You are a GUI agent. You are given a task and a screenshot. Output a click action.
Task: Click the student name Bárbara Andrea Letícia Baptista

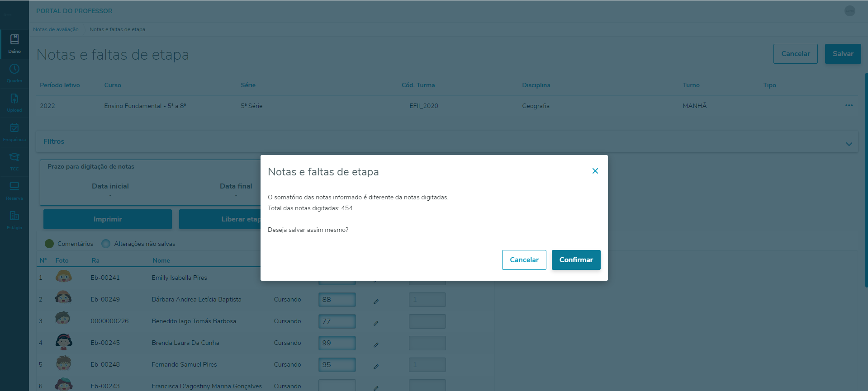pyautogui.click(x=197, y=299)
